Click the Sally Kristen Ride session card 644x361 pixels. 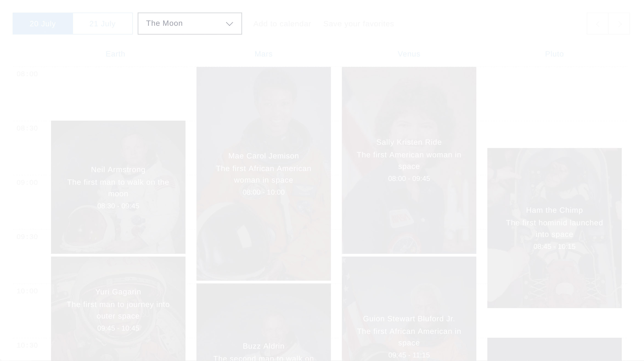[409, 160]
